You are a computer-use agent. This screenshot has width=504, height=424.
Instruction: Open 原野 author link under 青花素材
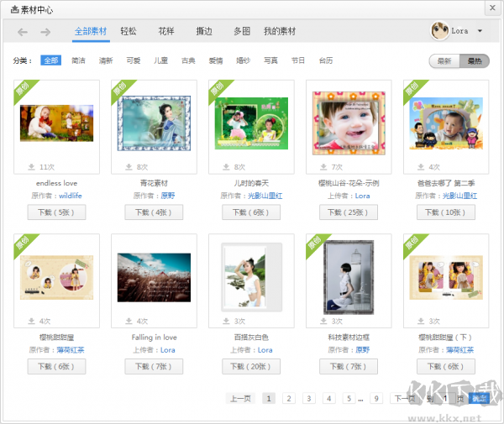(x=168, y=196)
